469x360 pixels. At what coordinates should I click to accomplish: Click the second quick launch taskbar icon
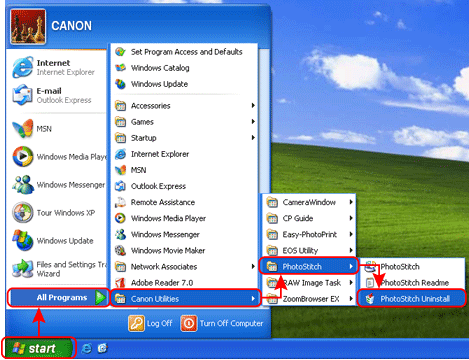tap(103, 348)
